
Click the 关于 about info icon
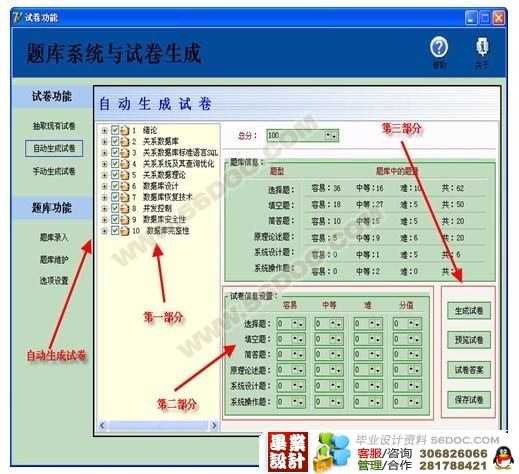(482, 47)
